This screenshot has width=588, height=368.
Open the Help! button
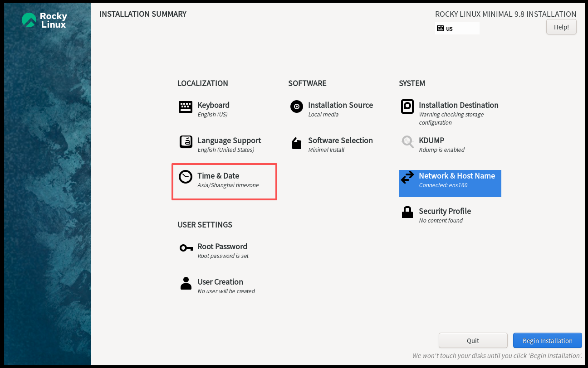pyautogui.click(x=561, y=27)
